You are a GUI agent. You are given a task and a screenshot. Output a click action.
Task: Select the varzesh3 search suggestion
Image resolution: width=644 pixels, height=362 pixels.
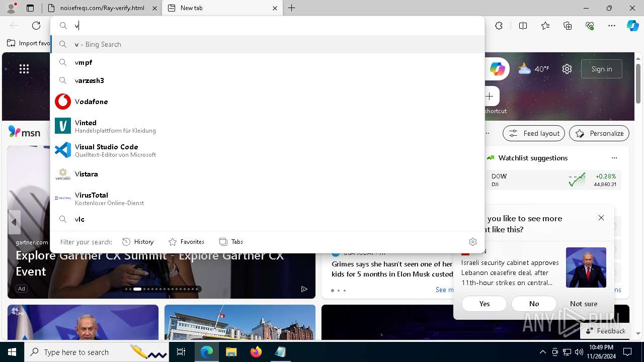click(268, 80)
